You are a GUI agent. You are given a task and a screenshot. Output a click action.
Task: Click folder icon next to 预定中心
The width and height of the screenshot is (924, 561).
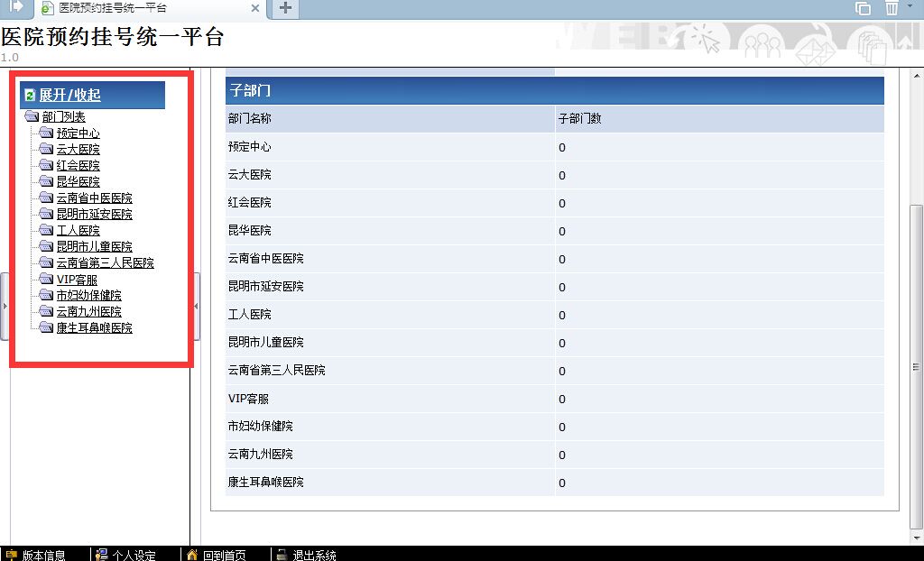point(47,133)
